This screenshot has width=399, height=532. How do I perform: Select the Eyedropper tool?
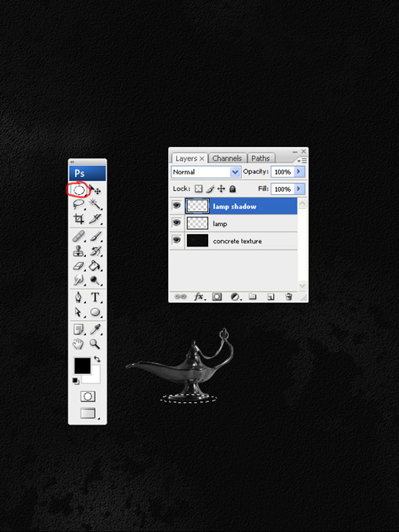pyautogui.click(x=95, y=329)
